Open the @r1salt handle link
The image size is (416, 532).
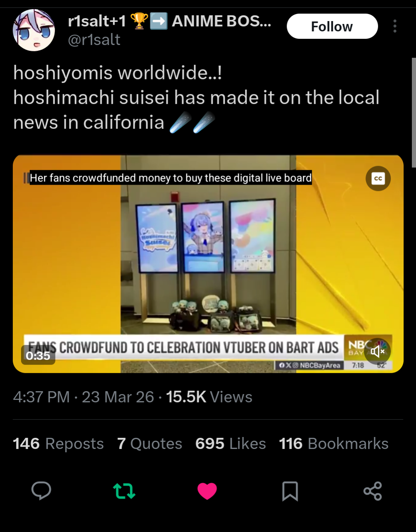[94, 40]
